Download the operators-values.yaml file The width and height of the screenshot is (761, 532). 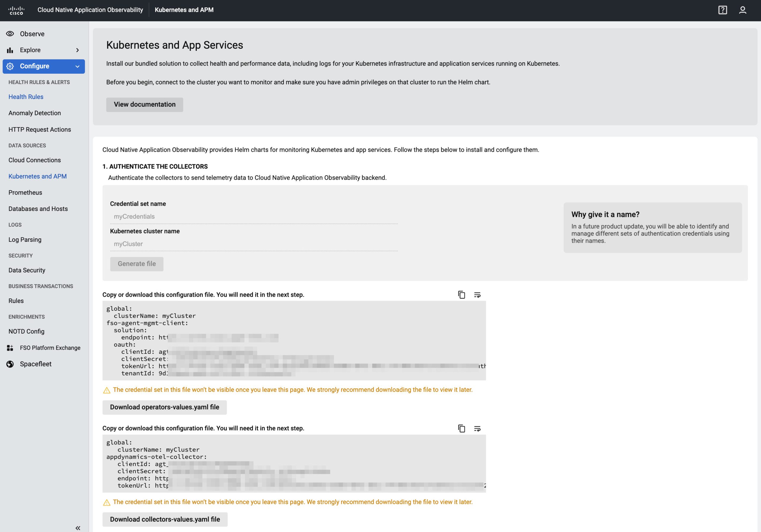[x=165, y=407]
